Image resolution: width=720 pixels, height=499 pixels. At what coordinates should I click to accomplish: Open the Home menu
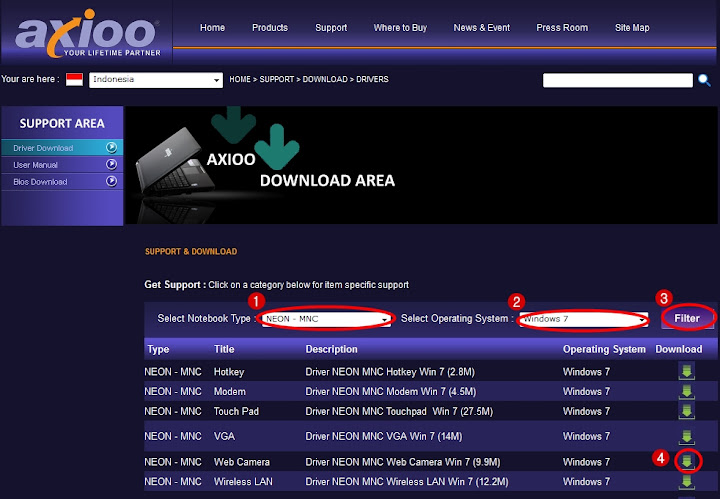[x=212, y=28]
